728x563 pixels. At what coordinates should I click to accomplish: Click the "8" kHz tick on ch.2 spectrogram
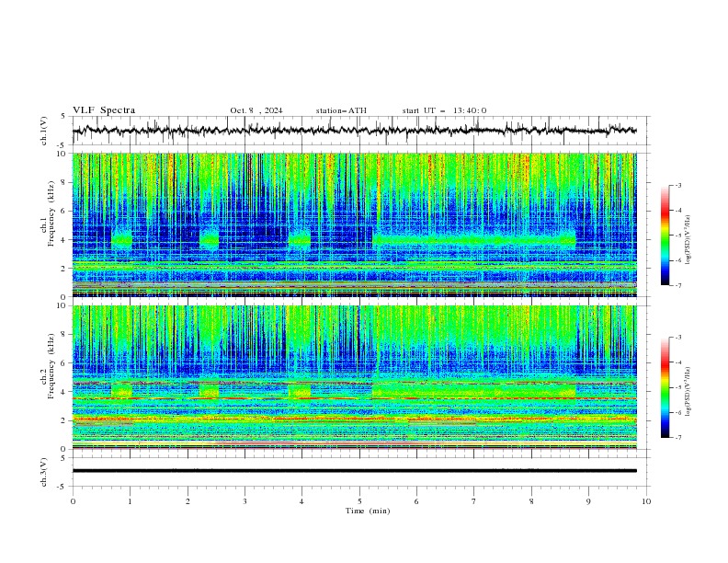click(64, 335)
